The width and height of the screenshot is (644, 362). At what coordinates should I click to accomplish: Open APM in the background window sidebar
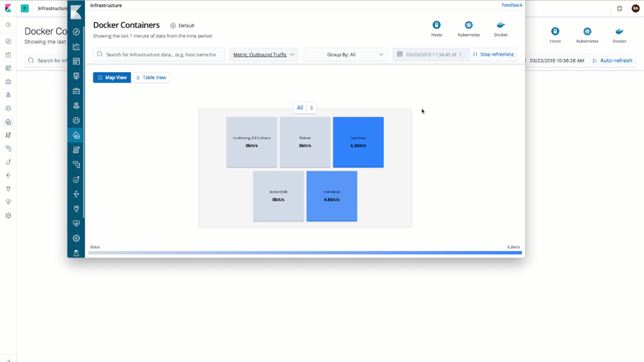point(8,148)
